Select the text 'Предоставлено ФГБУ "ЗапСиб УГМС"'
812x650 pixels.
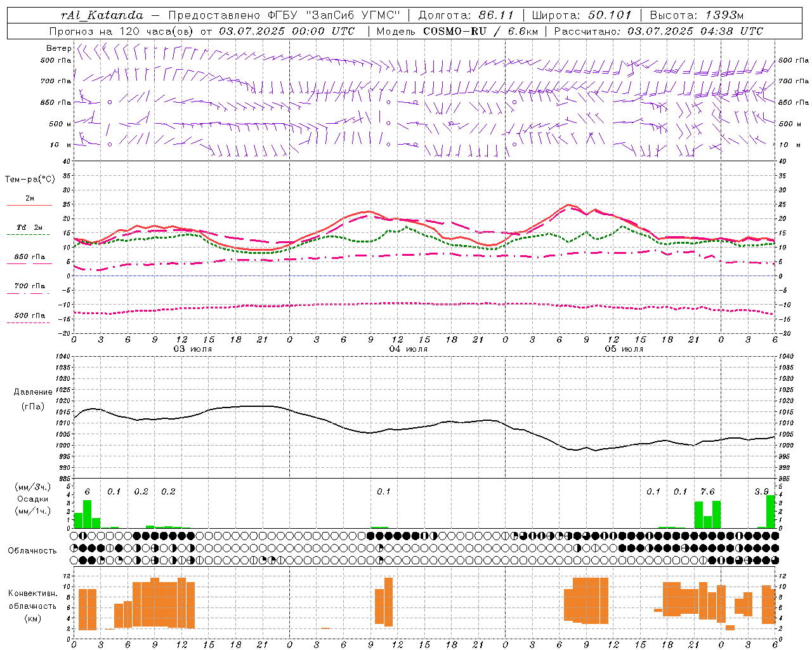pyautogui.click(x=284, y=15)
